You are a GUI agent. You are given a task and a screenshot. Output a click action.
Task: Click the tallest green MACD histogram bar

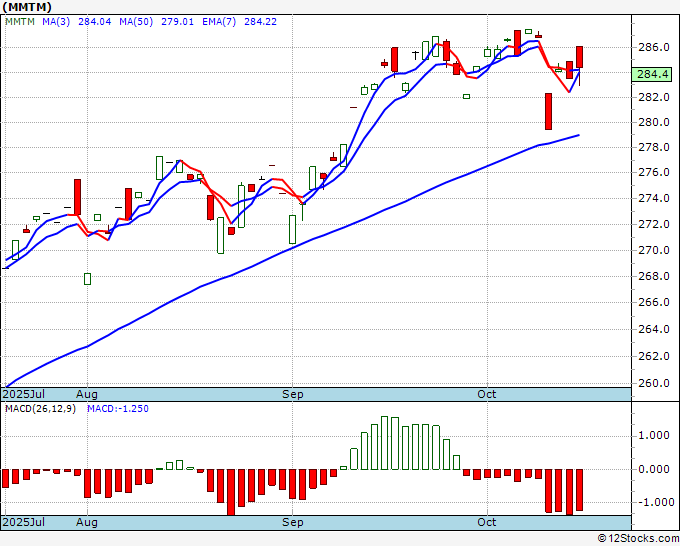[x=384, y=443]
